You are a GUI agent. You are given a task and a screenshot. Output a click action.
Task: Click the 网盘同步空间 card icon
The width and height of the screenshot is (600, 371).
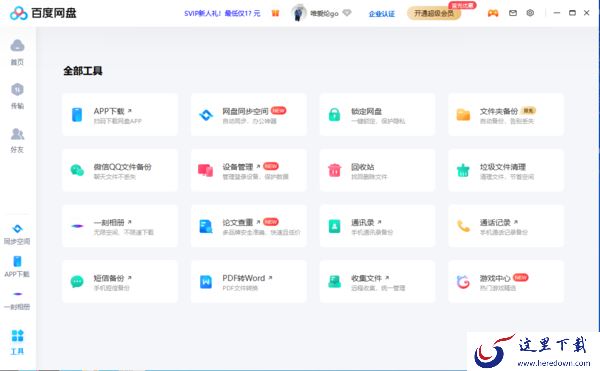click(206, 115)
